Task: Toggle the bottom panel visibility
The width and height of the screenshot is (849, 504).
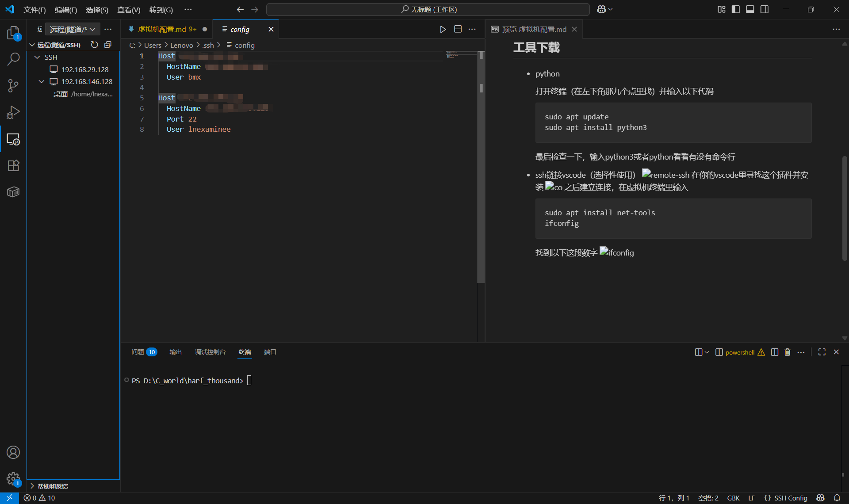Action: [x=750, y=9]
